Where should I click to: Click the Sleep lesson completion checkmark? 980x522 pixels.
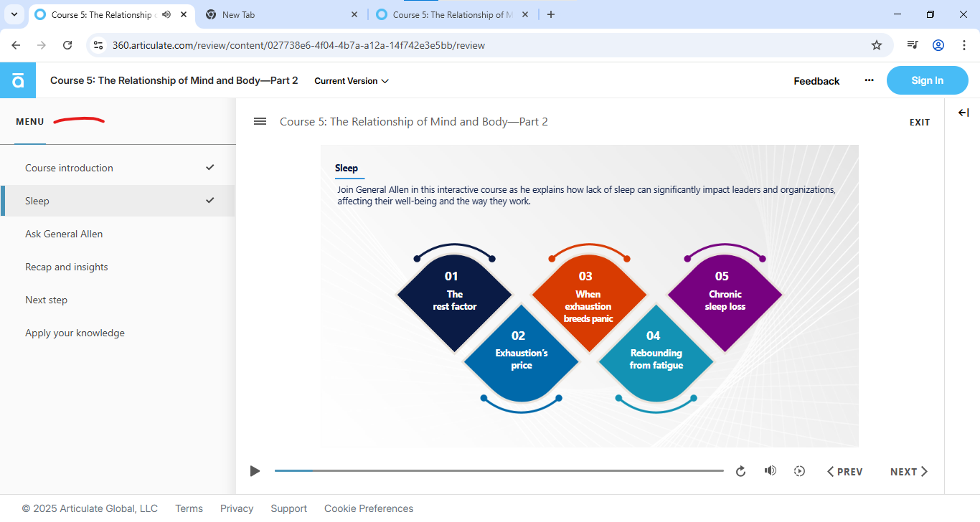[x=210, y=200]
